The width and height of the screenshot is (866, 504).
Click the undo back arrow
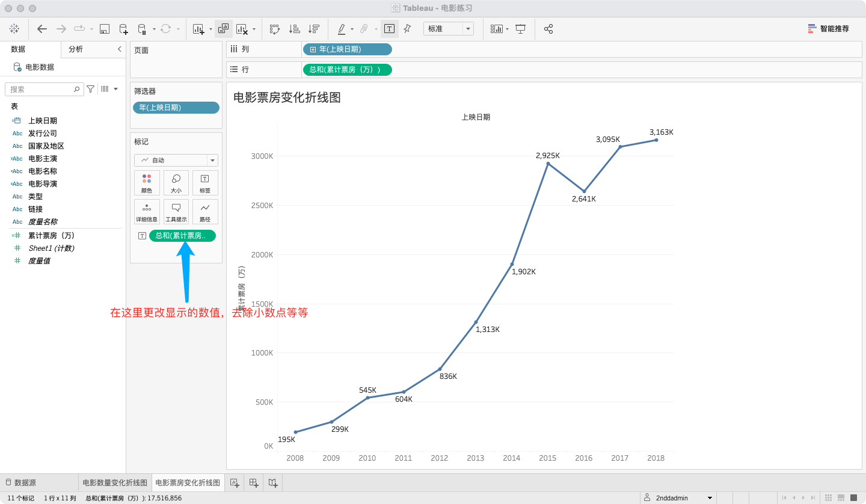pyautogui.click(x=42, y=28)
